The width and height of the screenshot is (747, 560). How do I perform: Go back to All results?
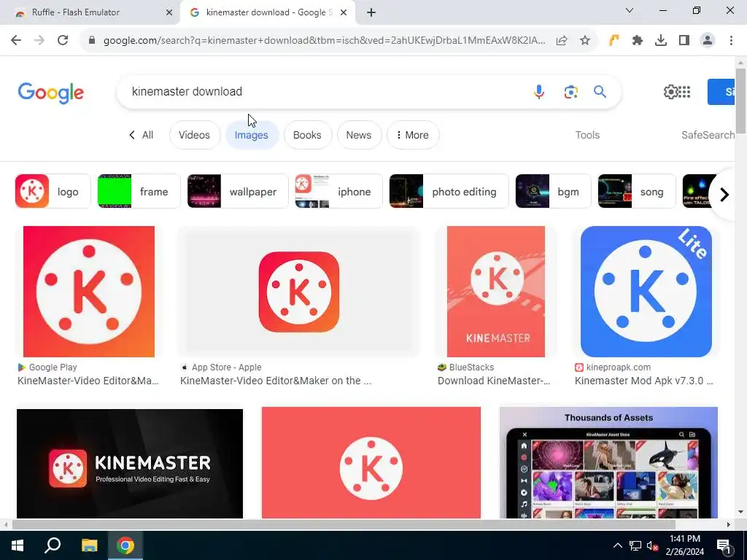pos(141,135)
